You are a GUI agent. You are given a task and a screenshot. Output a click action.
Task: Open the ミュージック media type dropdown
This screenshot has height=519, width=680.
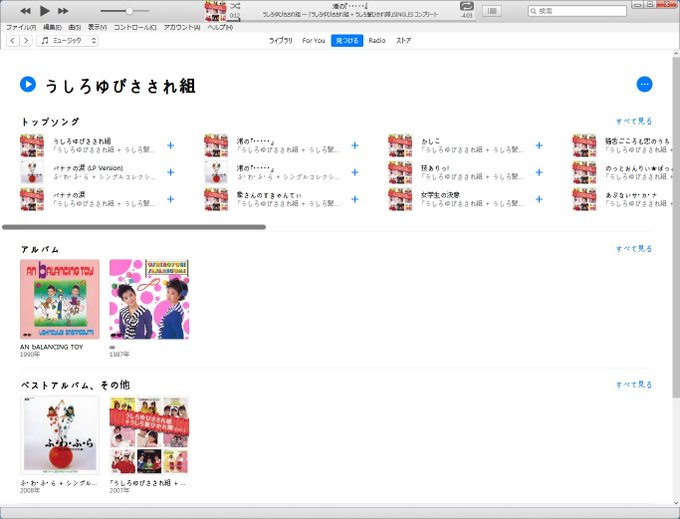pyautogui.click(x=67, y=41)
